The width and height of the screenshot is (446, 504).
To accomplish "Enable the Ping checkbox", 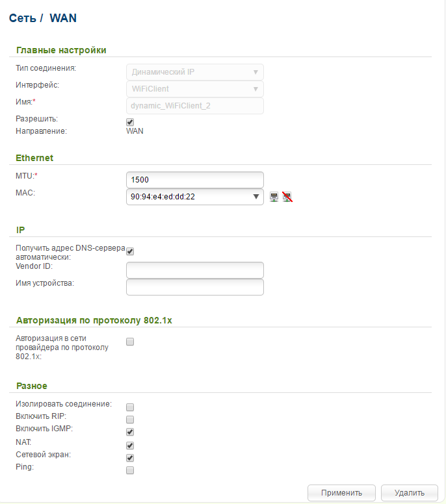I will coord(130,470).
